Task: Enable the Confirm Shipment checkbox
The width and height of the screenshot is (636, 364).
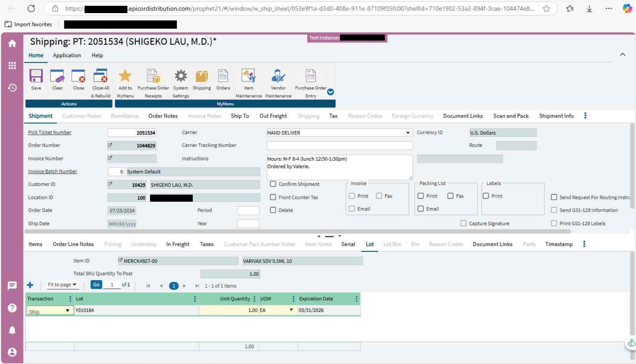Action: pyautogui.click(x=273, y=184)
